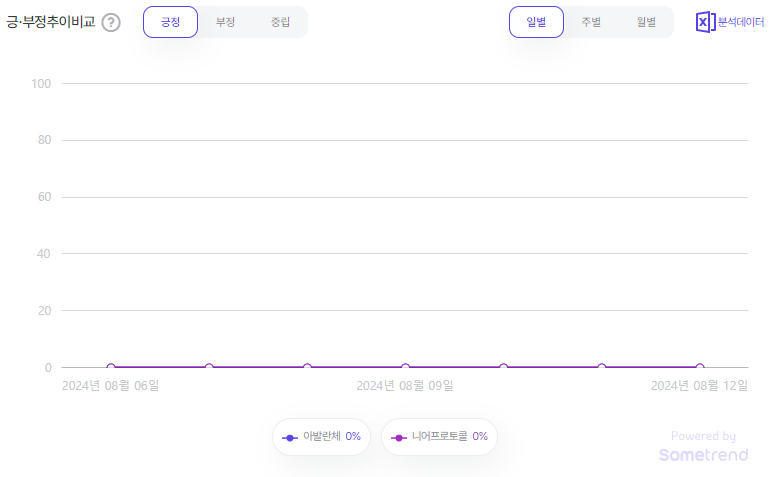This screenshot has height=477, width=769.
Task: Toggle the 니어프로토콜 legend series
Action: pos(439,437)
